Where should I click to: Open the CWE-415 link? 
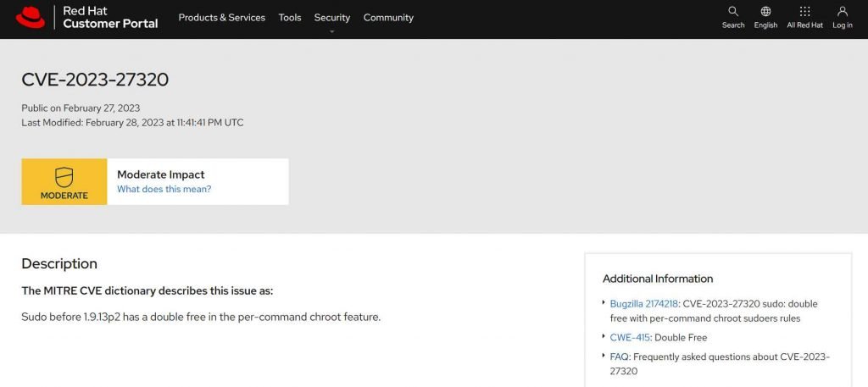tap(630, 337)
